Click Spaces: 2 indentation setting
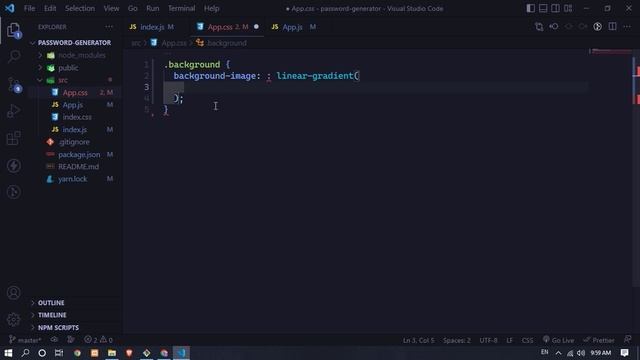640x360 pixels. [x=457, y=340]
